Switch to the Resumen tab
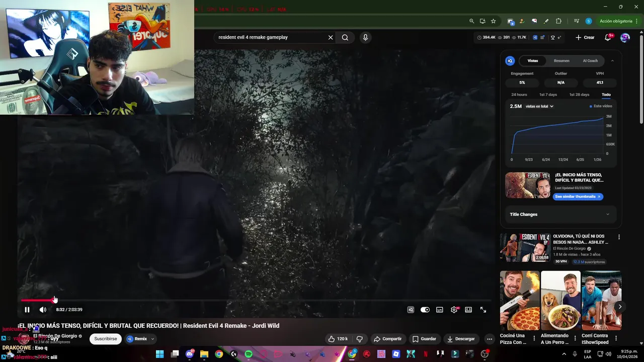This screenshot has height=362, width=644. click(x=561, y=61)
